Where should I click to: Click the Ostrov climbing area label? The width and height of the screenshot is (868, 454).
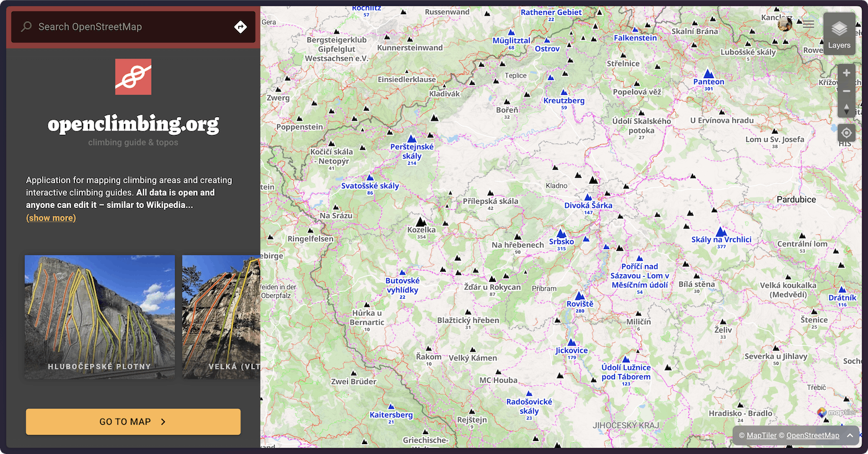547,48
